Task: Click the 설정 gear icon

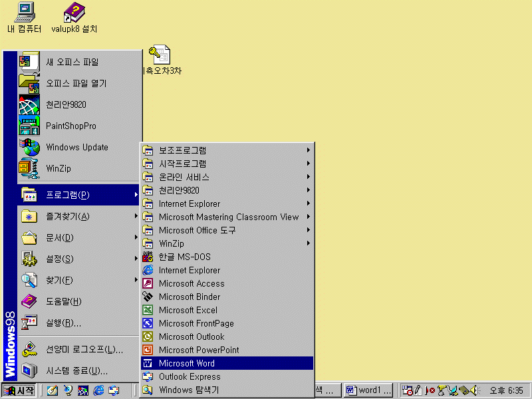Action: click(29, 259)
